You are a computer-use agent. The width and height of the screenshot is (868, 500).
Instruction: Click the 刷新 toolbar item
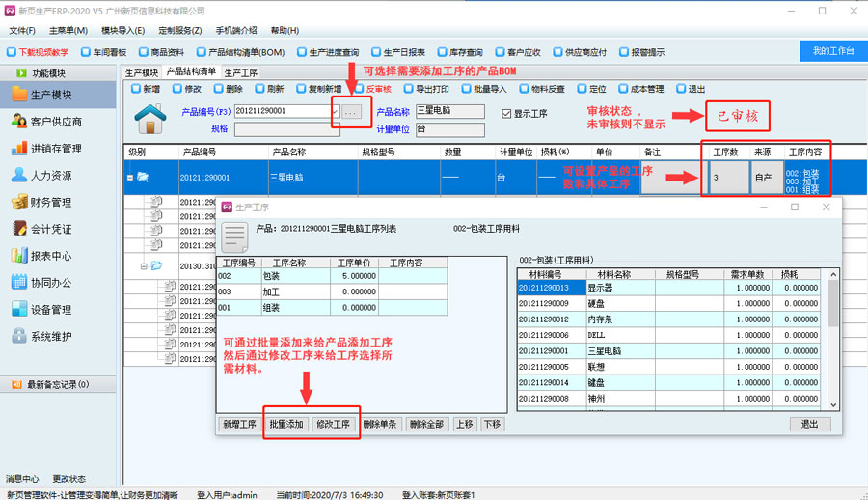coord(270,89)
